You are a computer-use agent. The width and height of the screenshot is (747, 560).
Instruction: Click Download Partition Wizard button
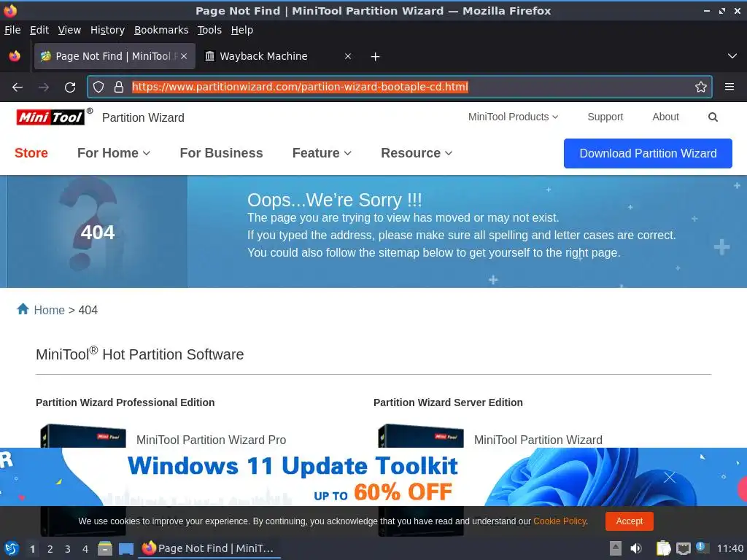(648, 153)
